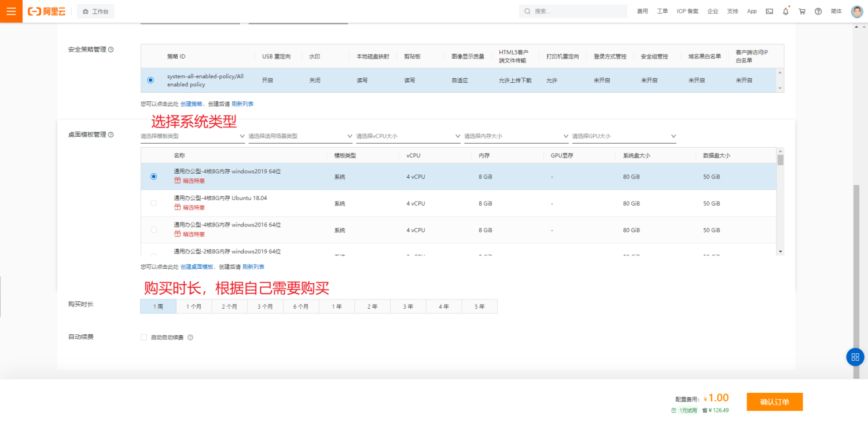Viewport: 868px width, 424px height.
Task: Select windows2016 64位 template radio
Action: 153,230
